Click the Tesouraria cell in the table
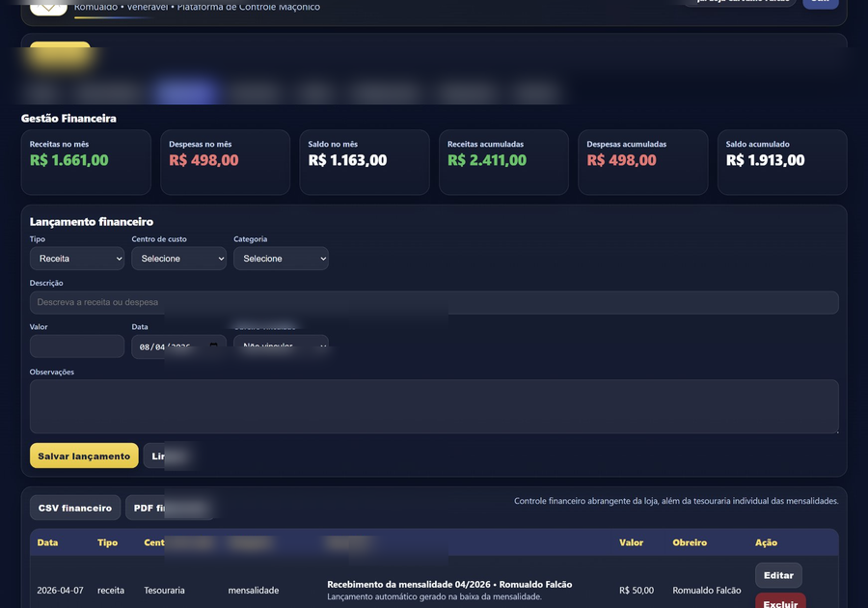This screenshot has width=868, height=608. (164, 591)
